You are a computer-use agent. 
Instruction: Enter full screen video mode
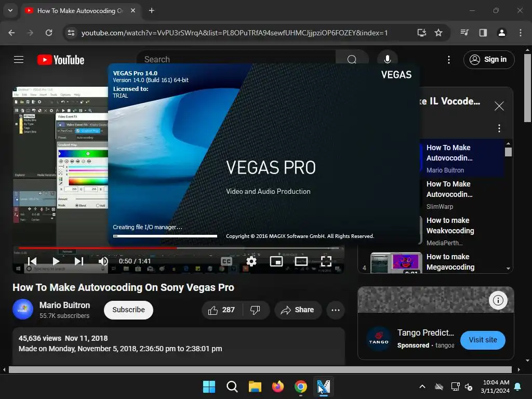click(x=326, y=261)
